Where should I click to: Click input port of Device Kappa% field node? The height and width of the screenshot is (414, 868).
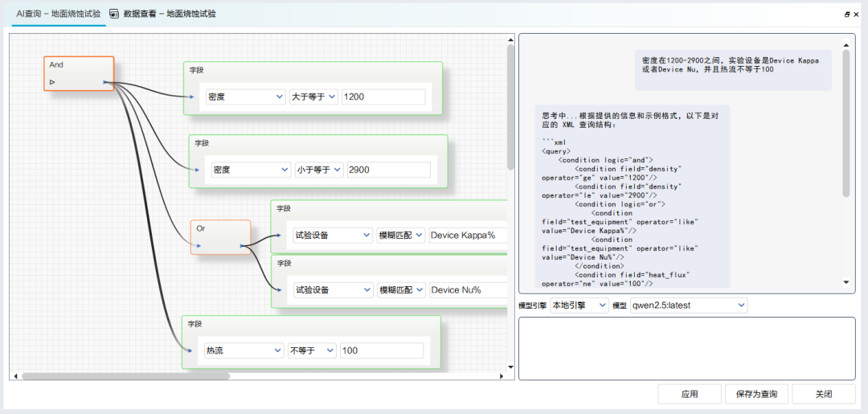pyautogui.click(x=278, y=236)
